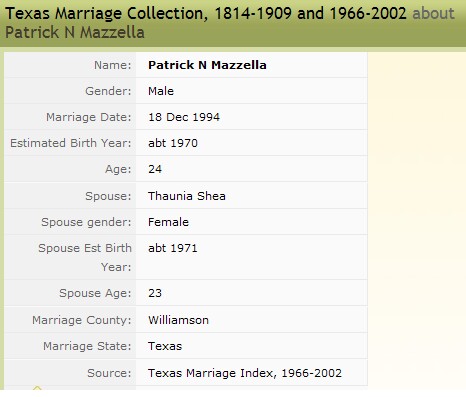Click the Marriage State value Texas

[x=165, y=346]
